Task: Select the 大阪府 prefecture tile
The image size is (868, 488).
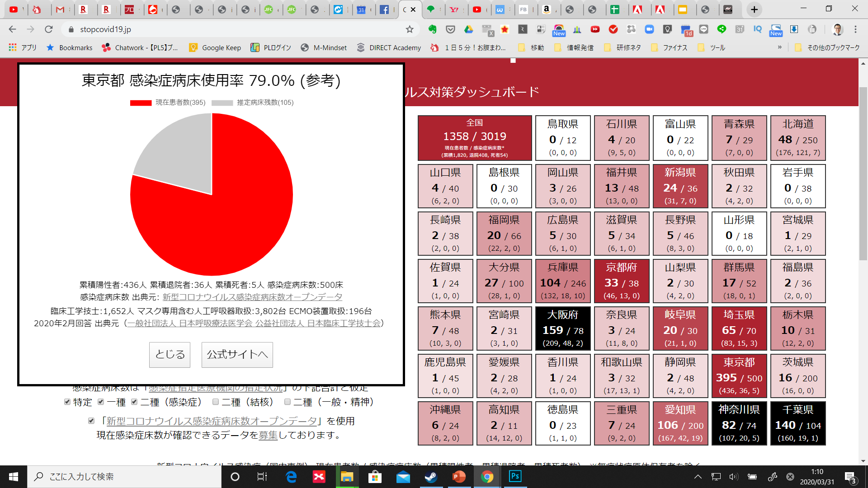Action: 562,328
